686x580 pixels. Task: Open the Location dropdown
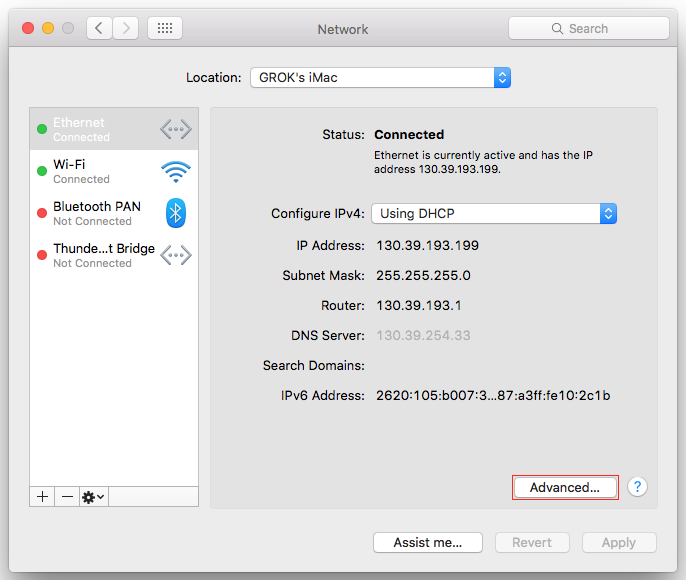point(380,77)
